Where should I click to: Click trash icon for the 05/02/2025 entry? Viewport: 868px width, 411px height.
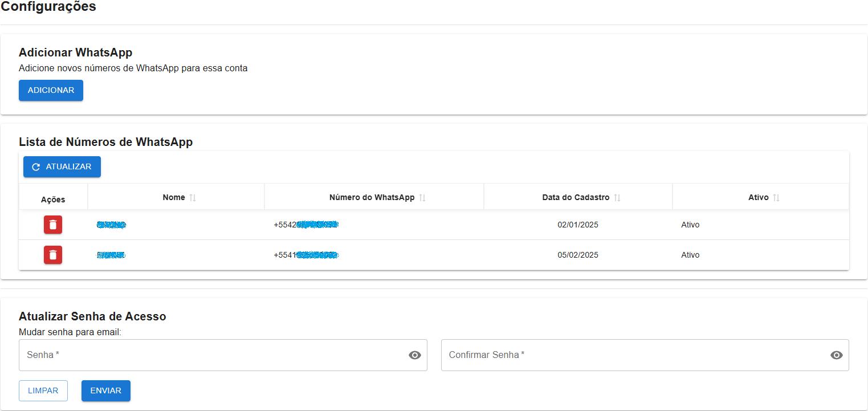click(53, 255)
